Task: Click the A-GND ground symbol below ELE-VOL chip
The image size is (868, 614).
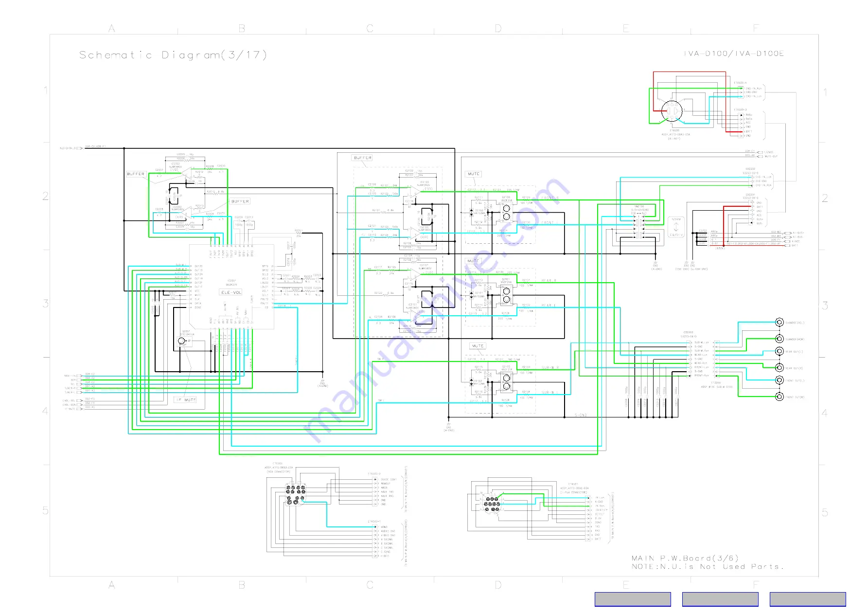Action: (322, 383)
